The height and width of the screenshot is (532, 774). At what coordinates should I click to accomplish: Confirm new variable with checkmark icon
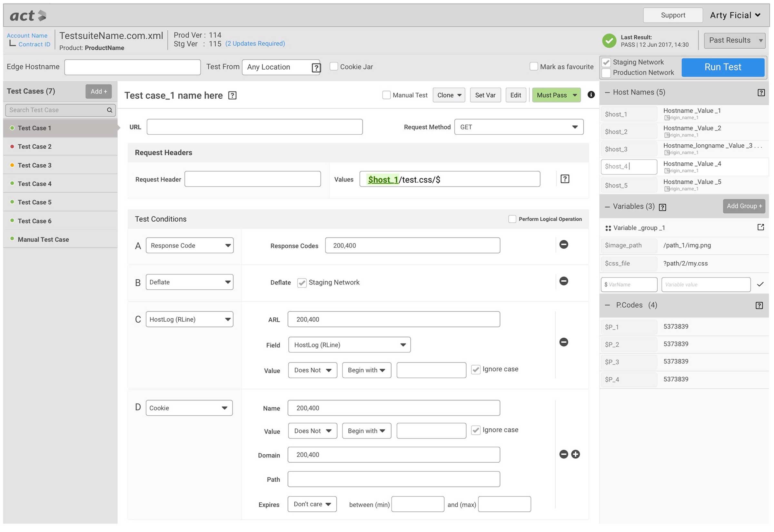point(760,284)
